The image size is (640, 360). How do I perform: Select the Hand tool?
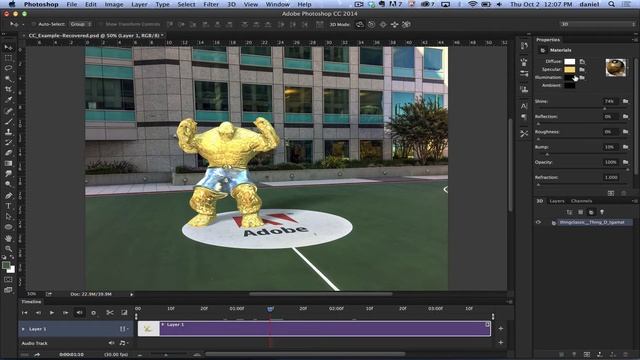click(8, 238)
